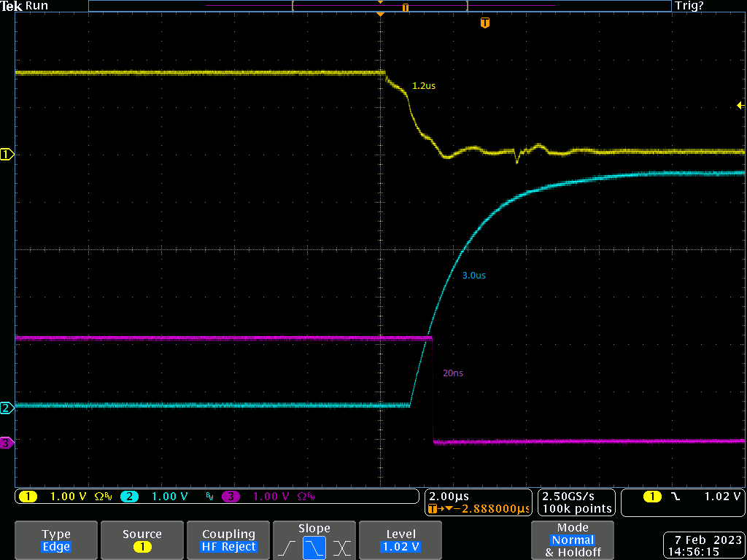The image size is (747, 560).
Task: Open the trigger Type Edge menu
Action: click(x=56, y=540)
